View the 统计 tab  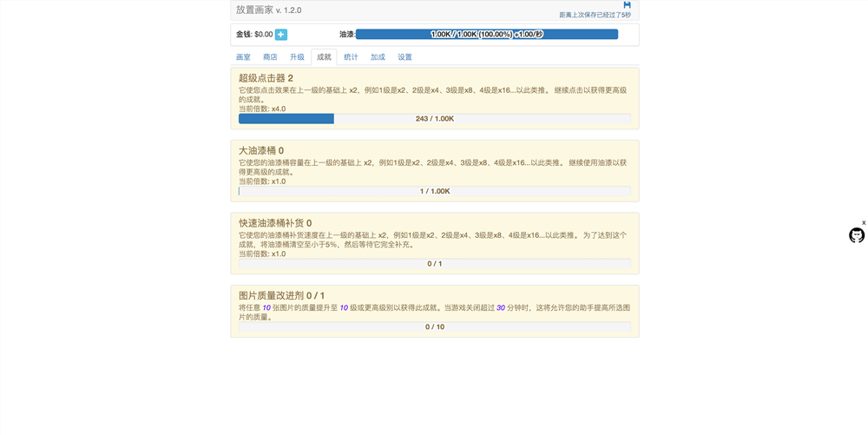click(x=351, y=57)
